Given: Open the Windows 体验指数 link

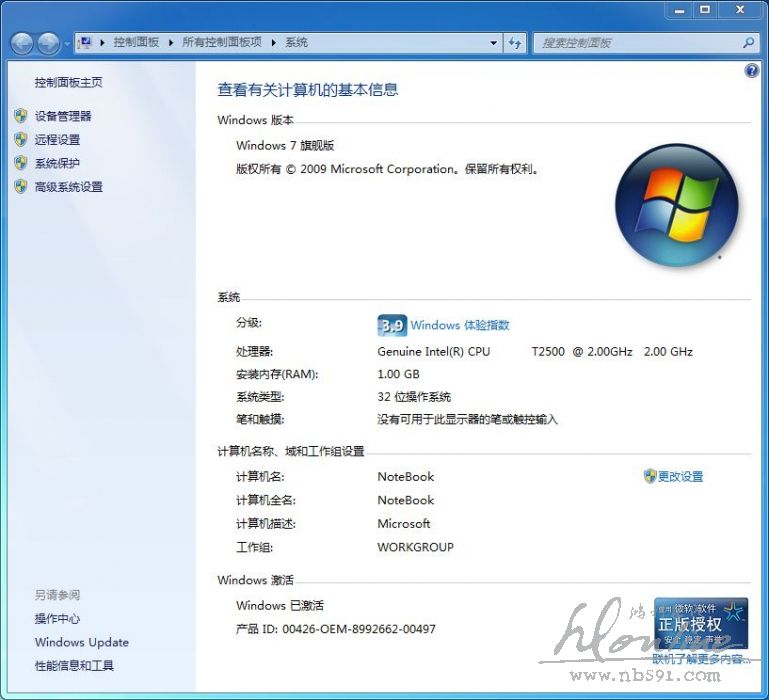Looking at the screenshot, I should (x=459, y=325).
